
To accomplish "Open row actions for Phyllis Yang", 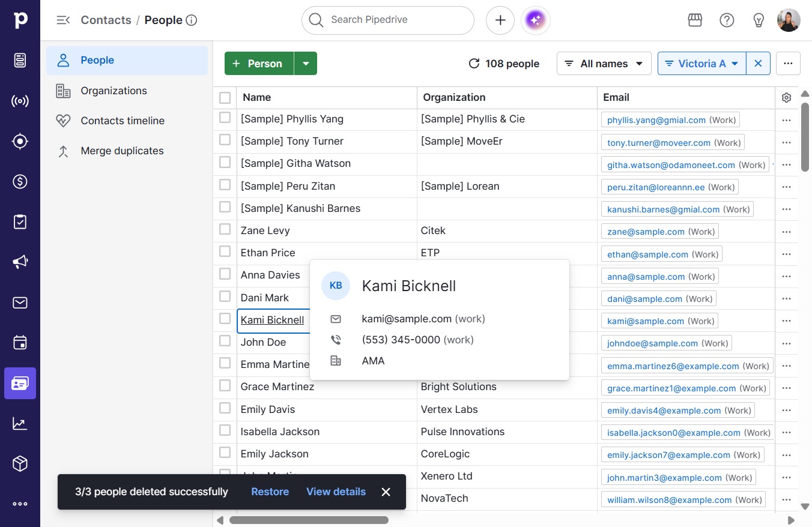I will pos(787,120).
